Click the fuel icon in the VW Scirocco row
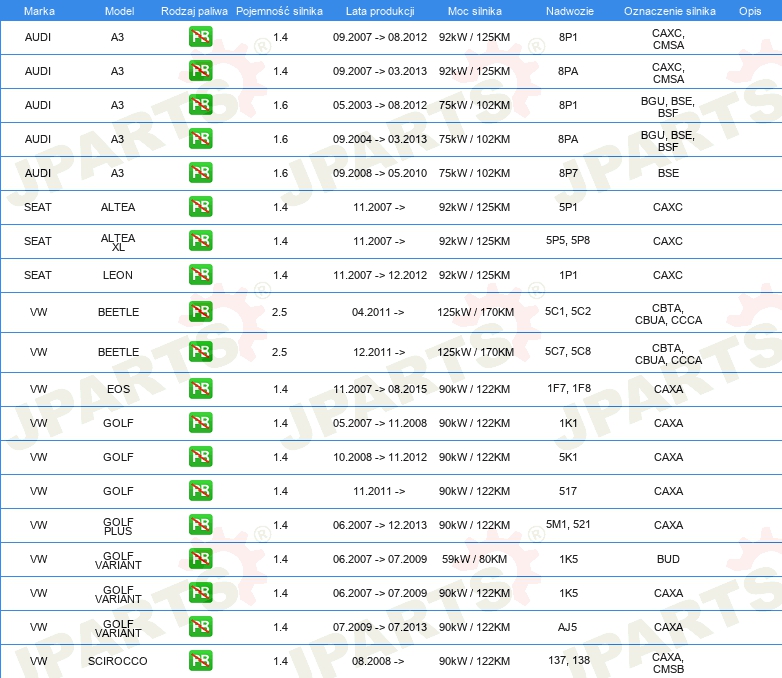This screenshot has width=782, height=678. click(200, 660)
